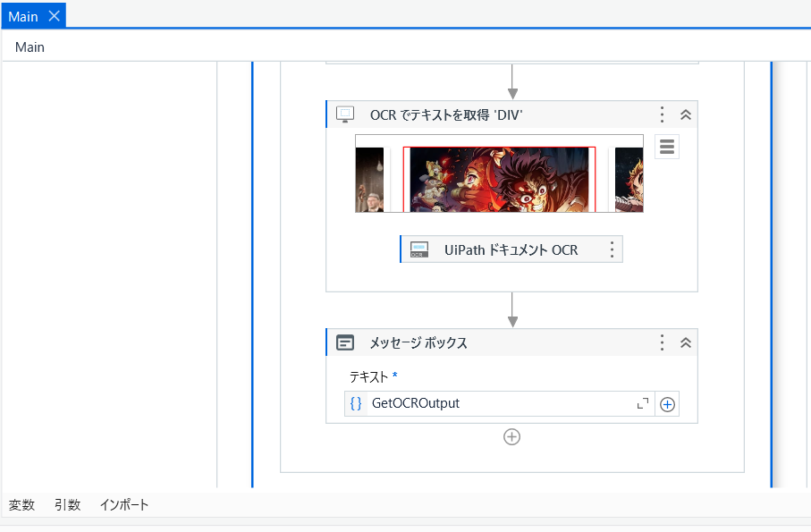Click the curly braces expression icon
Screen dimensions: 811x532
[x=356, y=403]
